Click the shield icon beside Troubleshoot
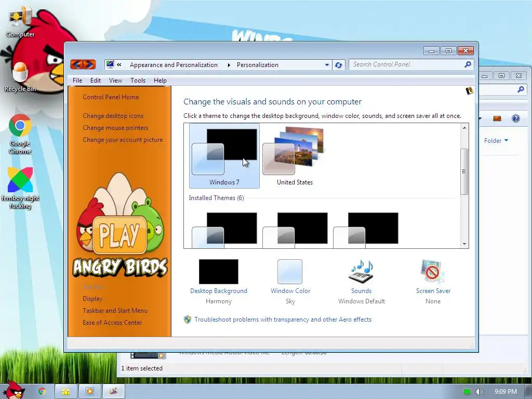Viewport: 532px width, 399px height. (187, 320)
